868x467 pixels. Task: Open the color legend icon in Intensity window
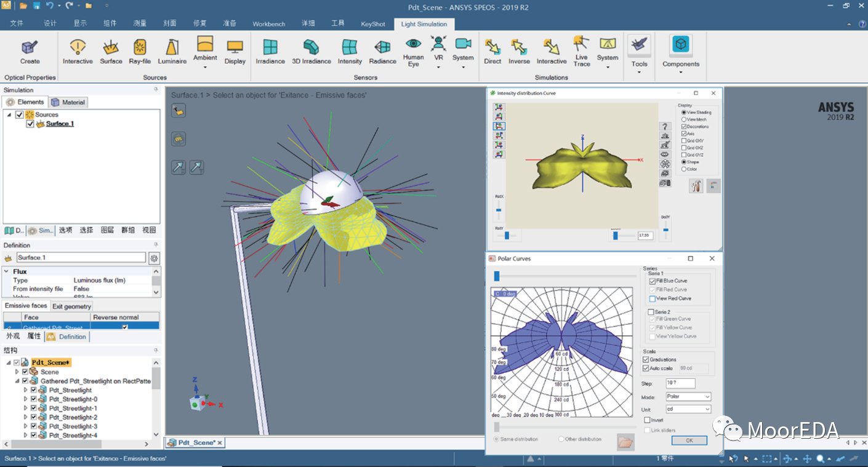[713, 186]
